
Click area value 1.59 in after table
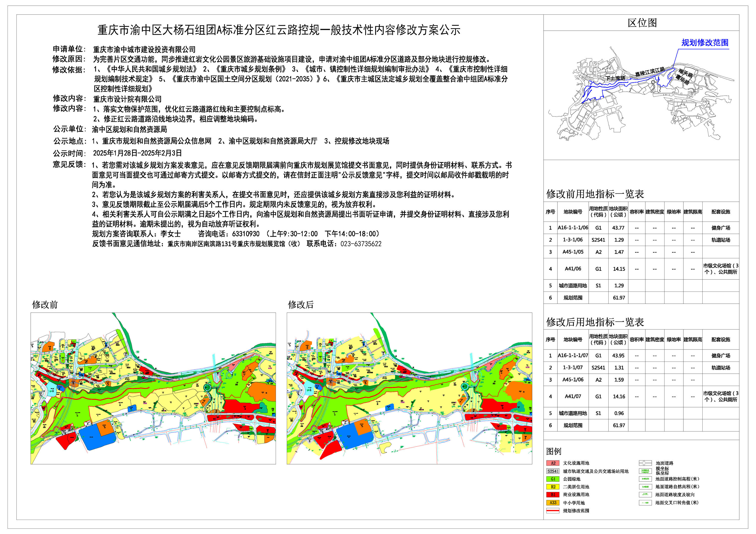tap(619, 380)
